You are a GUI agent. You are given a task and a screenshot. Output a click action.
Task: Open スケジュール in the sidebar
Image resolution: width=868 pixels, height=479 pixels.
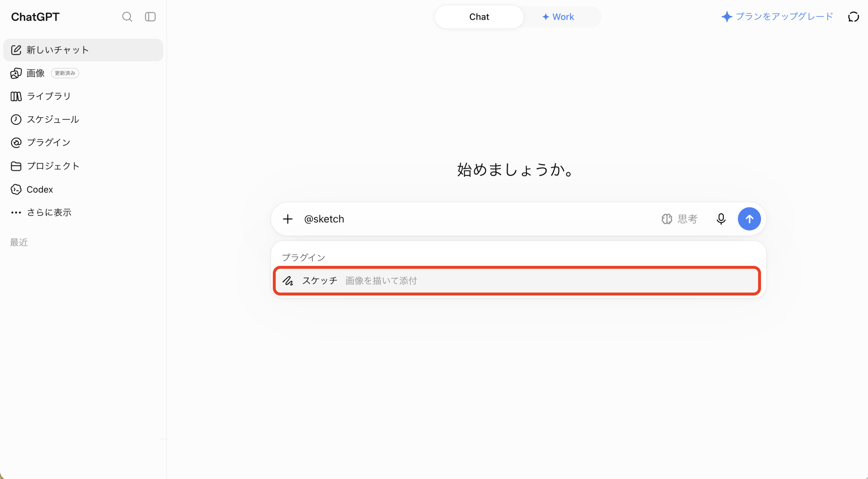pos(83,119)
